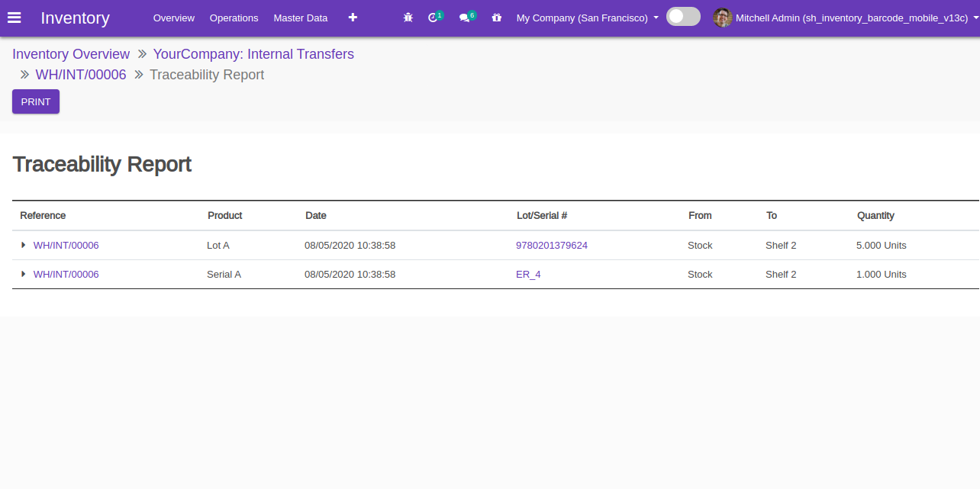Click the plus icon in navbar

click(x=353, y=18)
